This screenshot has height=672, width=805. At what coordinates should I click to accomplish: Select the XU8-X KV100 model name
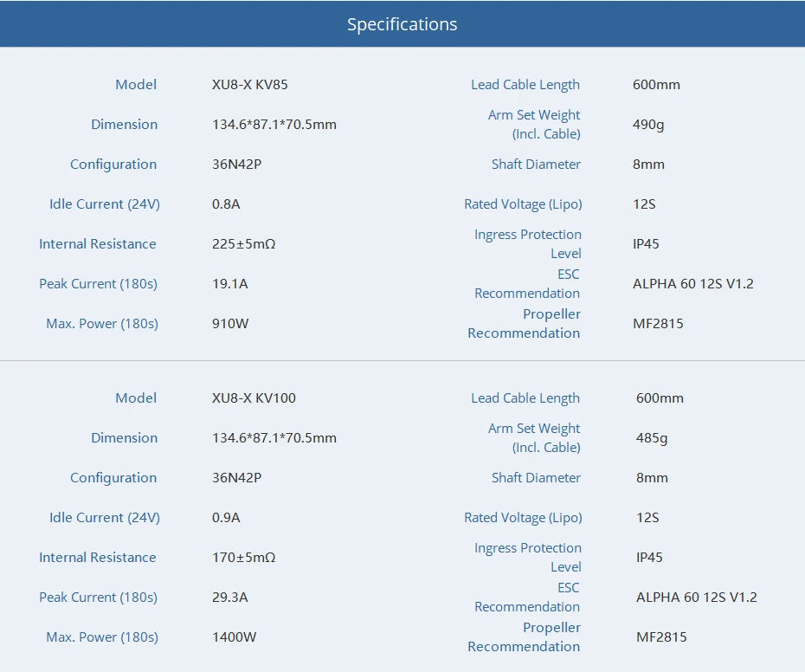pos(254,398)
